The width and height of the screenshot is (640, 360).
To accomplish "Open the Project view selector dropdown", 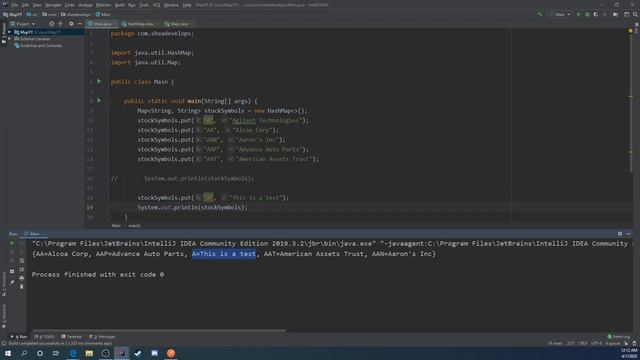I will click(x=23, y=24).
